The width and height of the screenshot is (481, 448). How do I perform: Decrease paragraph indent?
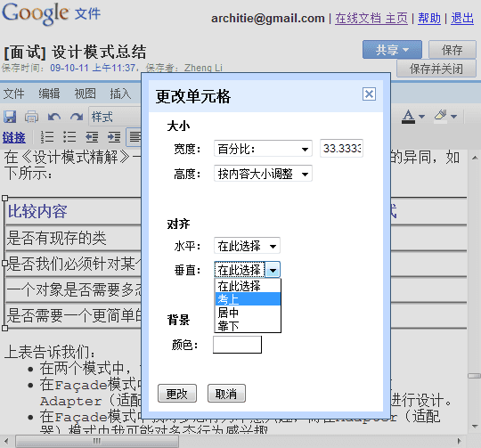click(x=92, y=137)
